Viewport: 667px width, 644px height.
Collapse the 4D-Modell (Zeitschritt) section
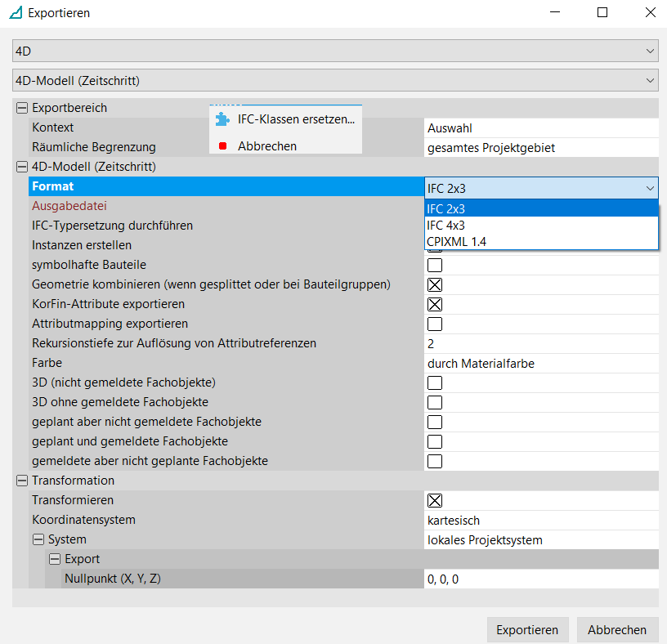22,167
